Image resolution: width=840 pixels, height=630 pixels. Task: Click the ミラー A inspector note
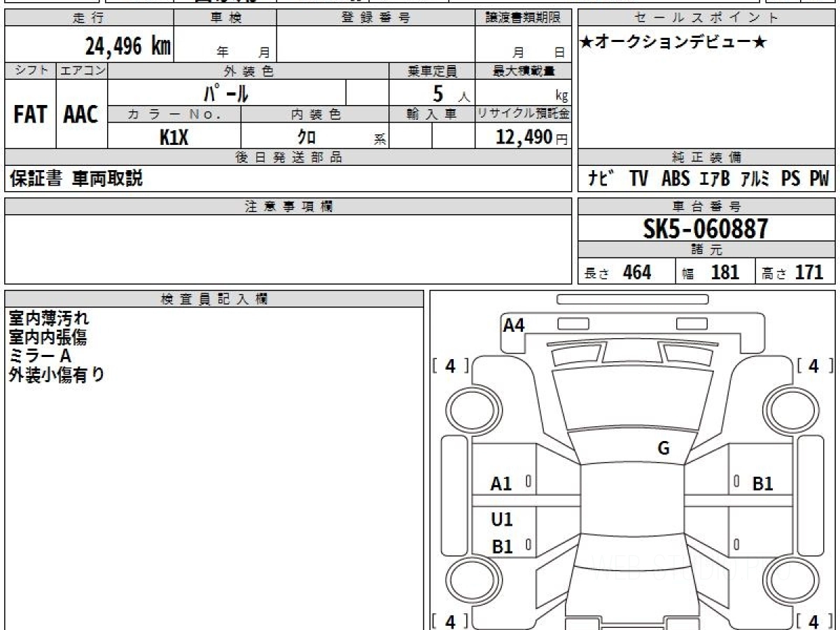(40, 356)
